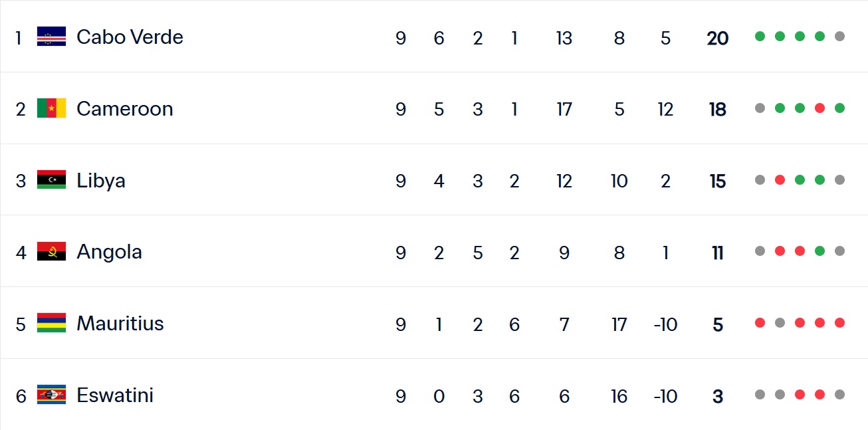This screenshot has width=868, height=430.
Task: Click Mauritius's only grey form dot
Action: (x=780, y=323)
